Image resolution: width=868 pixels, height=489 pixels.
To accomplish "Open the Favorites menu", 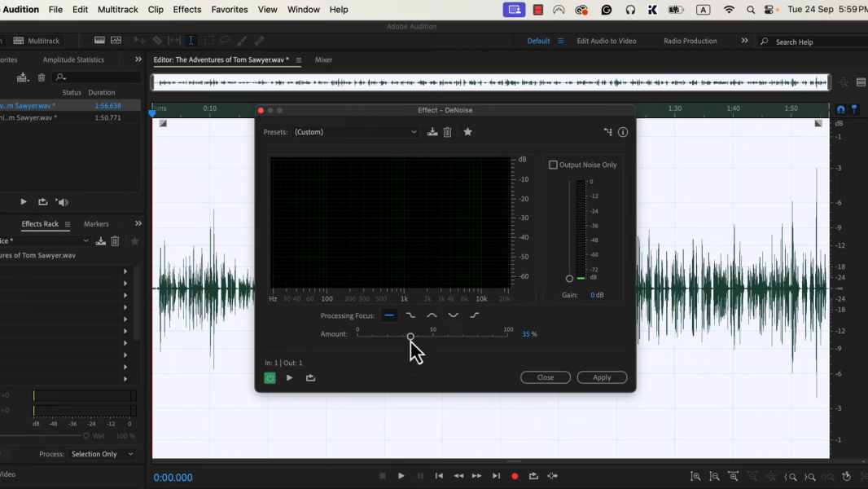I will (x=230, y=10).
